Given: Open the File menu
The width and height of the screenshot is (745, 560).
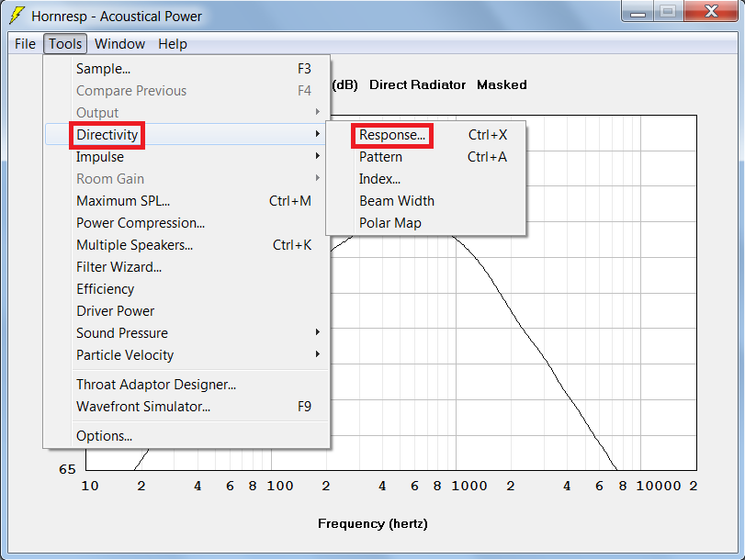Looking at the screenshot, I should [x=25, y=44].
